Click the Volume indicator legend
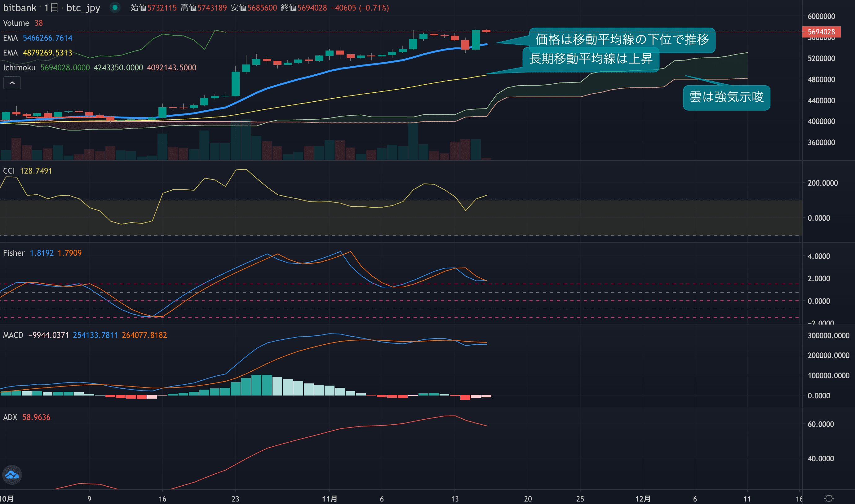This screenshot has width=855, height=504. pos(16,23)
